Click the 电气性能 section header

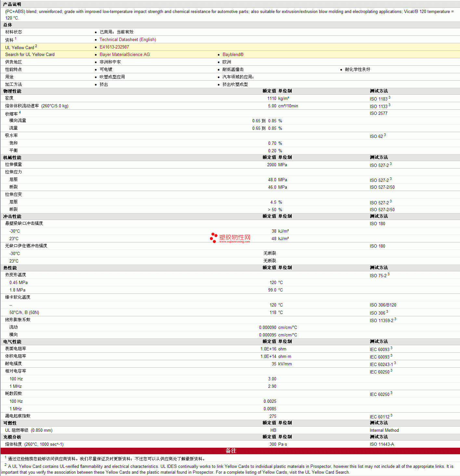click(x=12, y=342)
